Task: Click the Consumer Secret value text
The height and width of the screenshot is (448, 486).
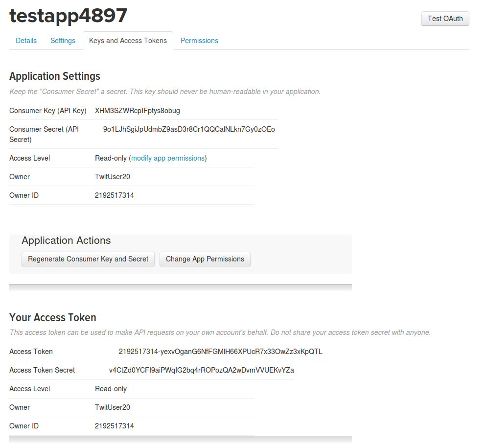Action: (x=189, y=129)
